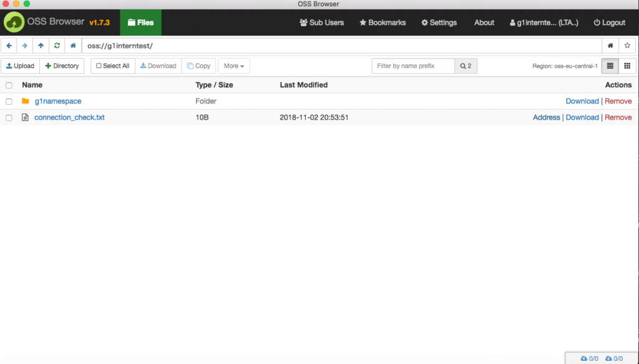Switch to grid view

pyautogui.click(x=627, y=66)
